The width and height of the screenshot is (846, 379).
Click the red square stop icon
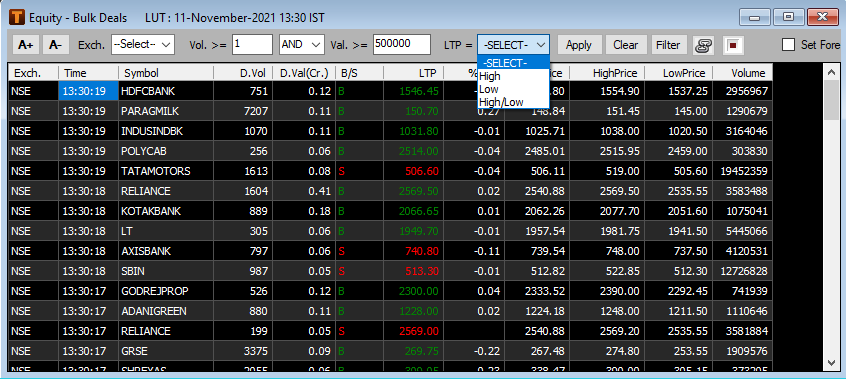click(733, 45)
